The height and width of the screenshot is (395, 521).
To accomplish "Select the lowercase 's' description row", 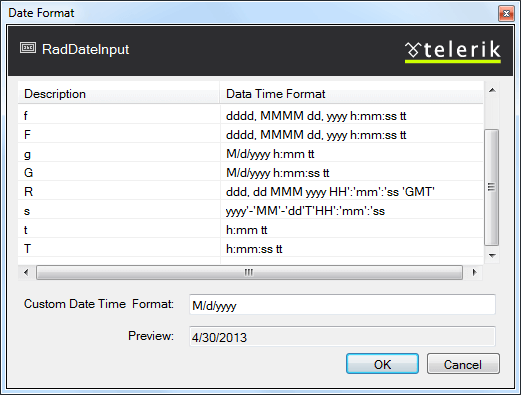I will (x=250, y=211).
